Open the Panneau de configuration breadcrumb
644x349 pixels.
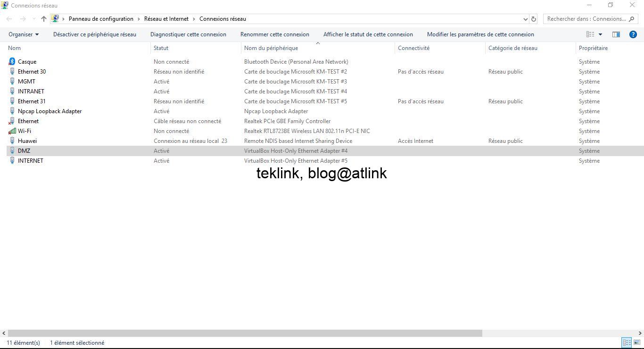(x=101, y=19)
